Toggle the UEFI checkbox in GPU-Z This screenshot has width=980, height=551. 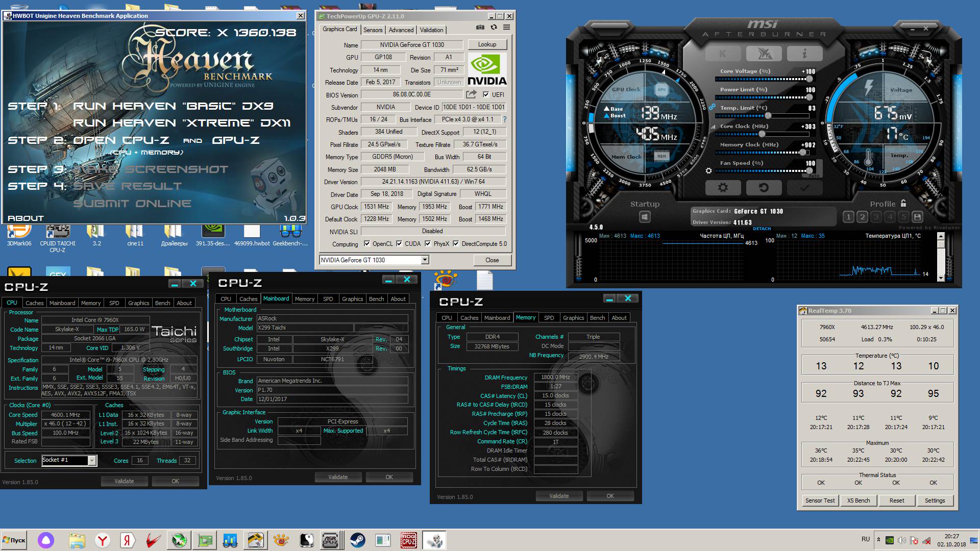(486, 94)
